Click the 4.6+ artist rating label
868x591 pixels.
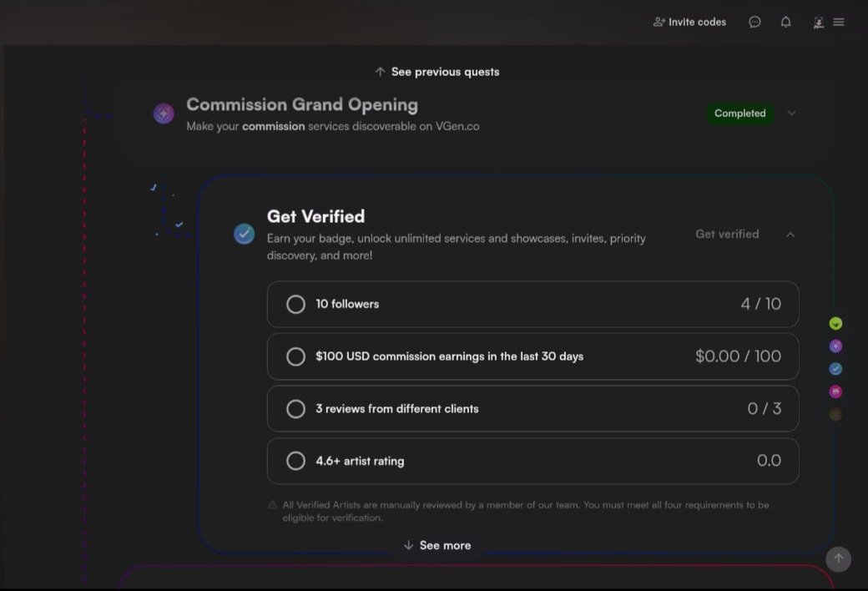[360, 461]
